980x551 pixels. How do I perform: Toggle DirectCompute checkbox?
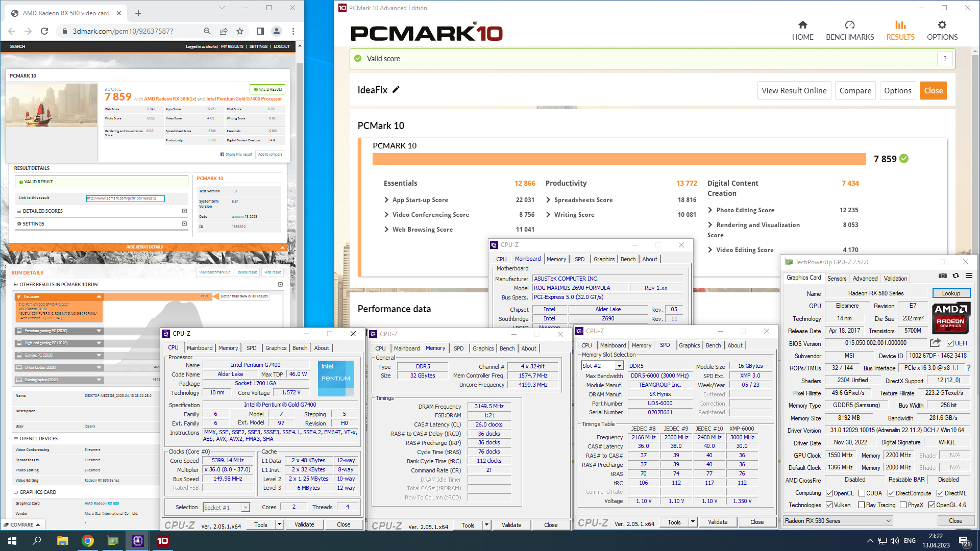(x=891, y=493)
